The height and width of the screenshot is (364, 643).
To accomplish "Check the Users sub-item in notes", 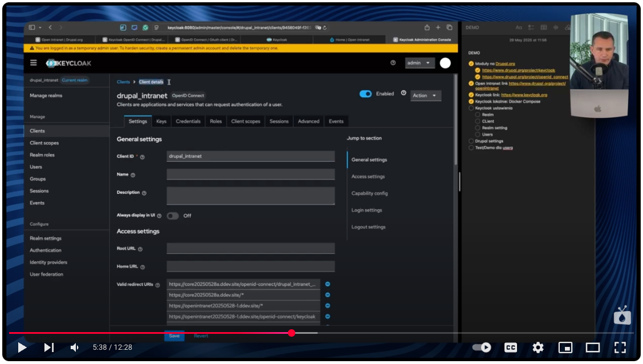I will (478, 134).
